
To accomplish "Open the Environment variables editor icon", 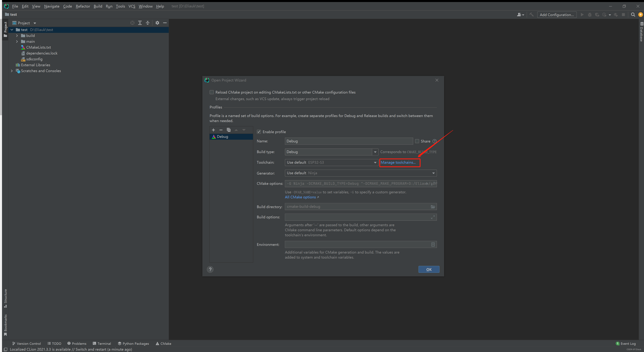I will point(433,244).
